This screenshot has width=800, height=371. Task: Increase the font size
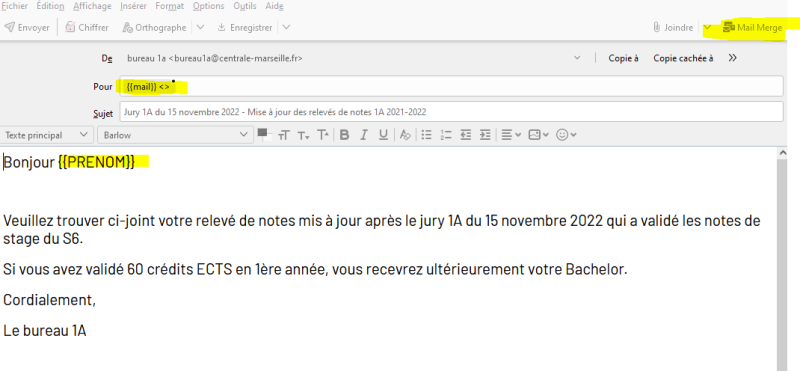(x=323, y=135)
